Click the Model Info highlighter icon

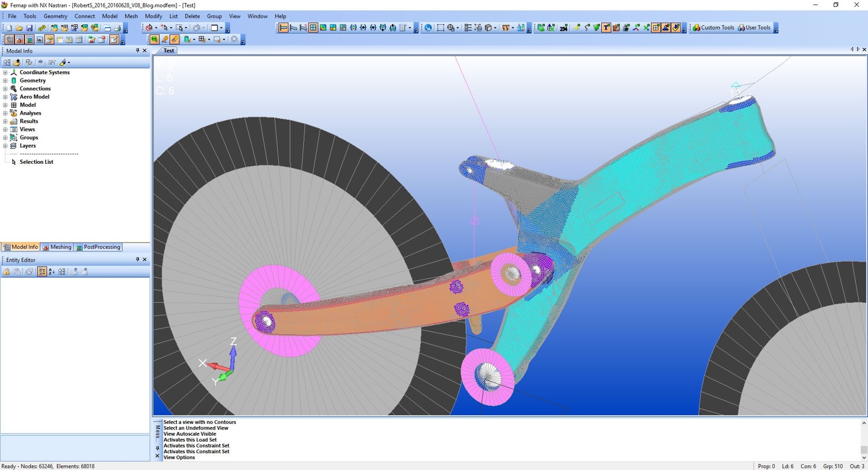[x=64, y=62]
